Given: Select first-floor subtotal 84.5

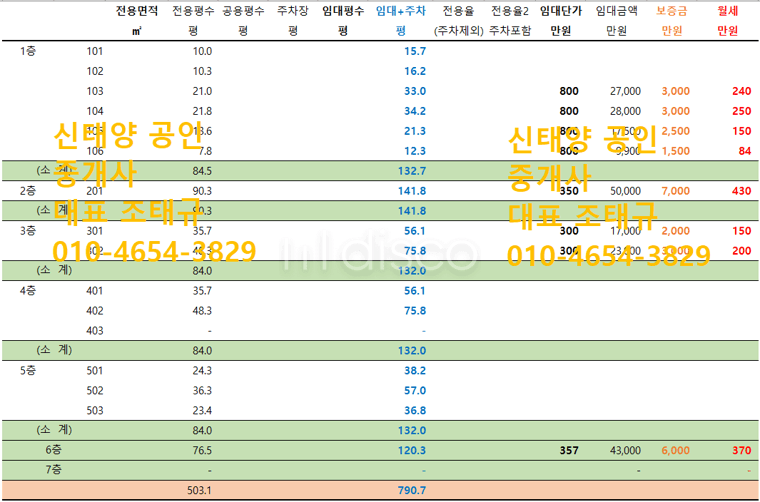Looking at the screenshot, I should click(202, 171).
